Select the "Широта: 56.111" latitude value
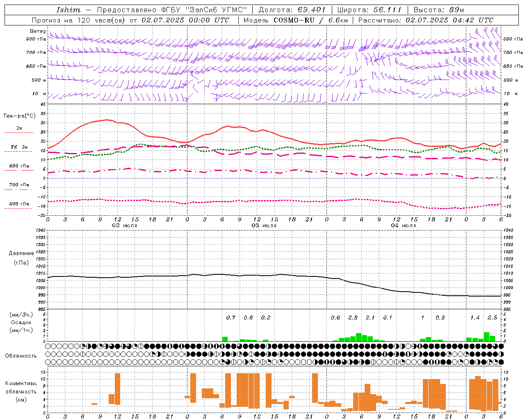 tap(369, 10)
